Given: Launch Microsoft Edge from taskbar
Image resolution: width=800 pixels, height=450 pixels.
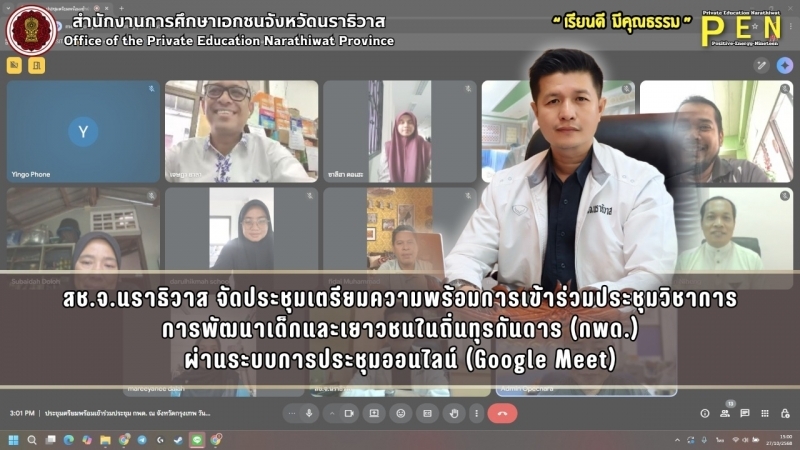Looking at the screenshot, I should tap(68, 440).
